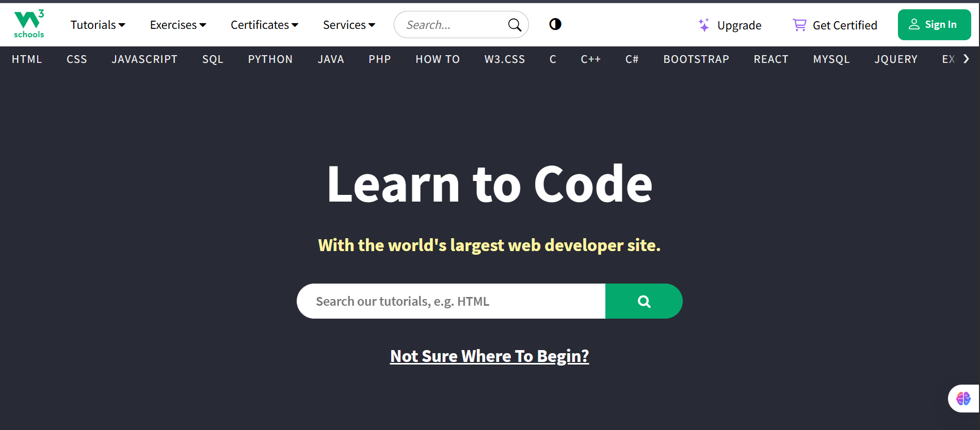Click Not Sure Where To Begin link
The width and height of the screenshot is (980, 430).
[489, 356]
